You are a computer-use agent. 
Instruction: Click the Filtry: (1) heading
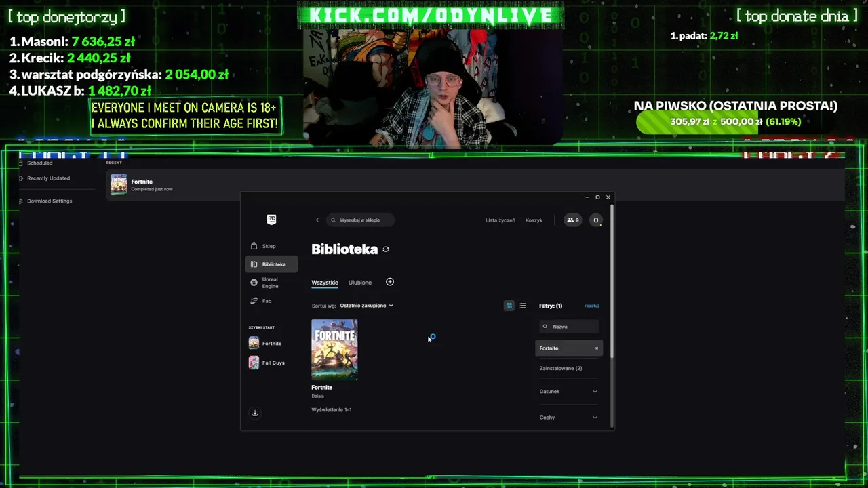tap(551, 306)
